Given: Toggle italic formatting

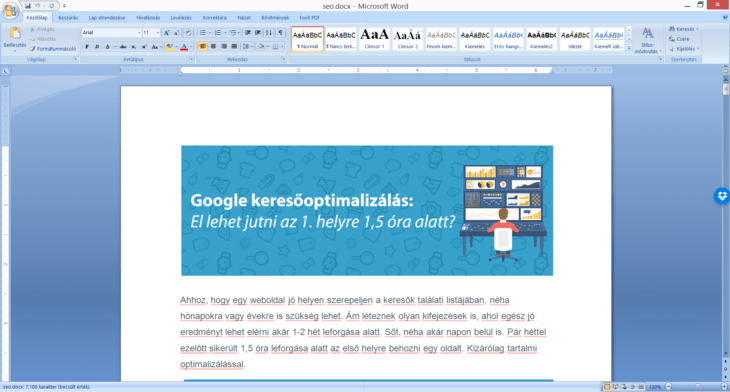Looking at the screenshot, I should [97, 47].
